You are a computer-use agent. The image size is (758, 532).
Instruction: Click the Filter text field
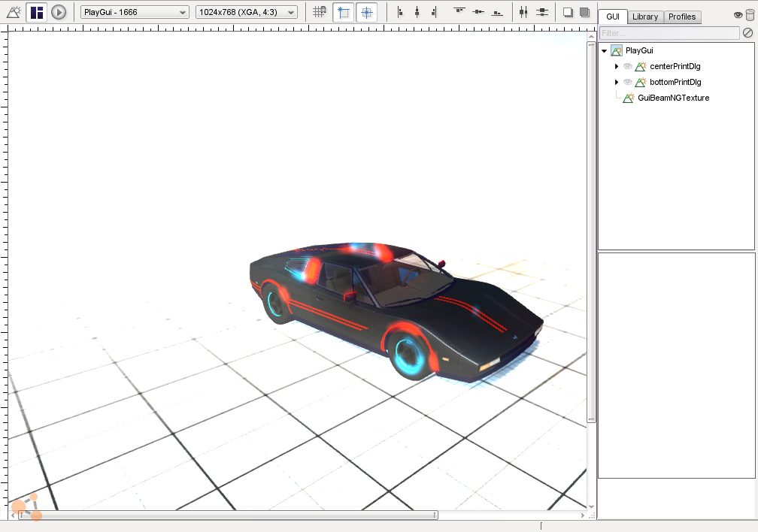669,33
